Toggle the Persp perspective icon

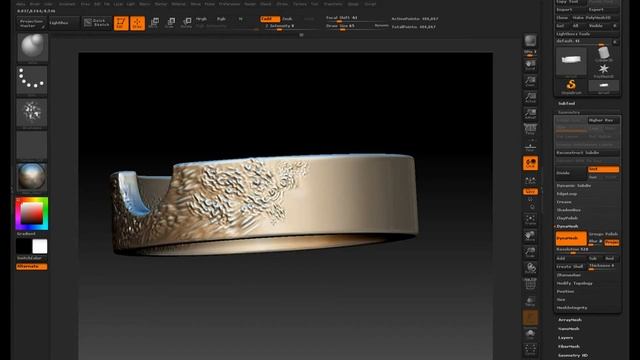click(x=530, y=130)
